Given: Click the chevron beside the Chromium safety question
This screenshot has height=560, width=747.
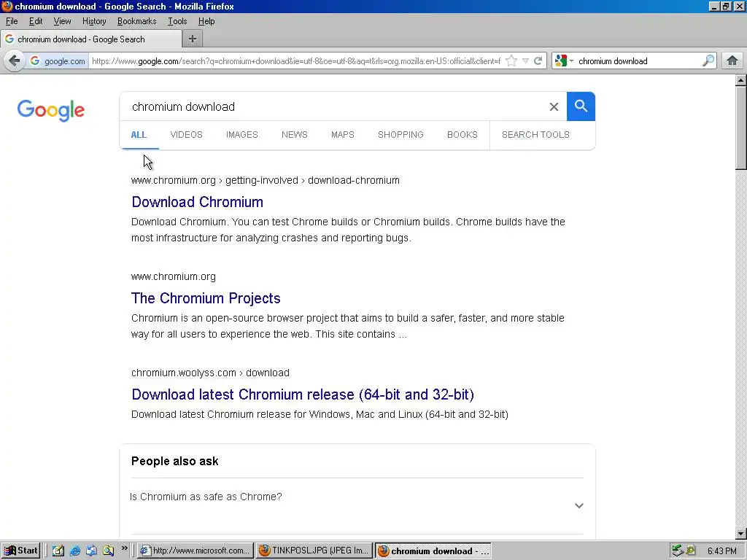Looking at the screenshot, I should pos(578,505).
